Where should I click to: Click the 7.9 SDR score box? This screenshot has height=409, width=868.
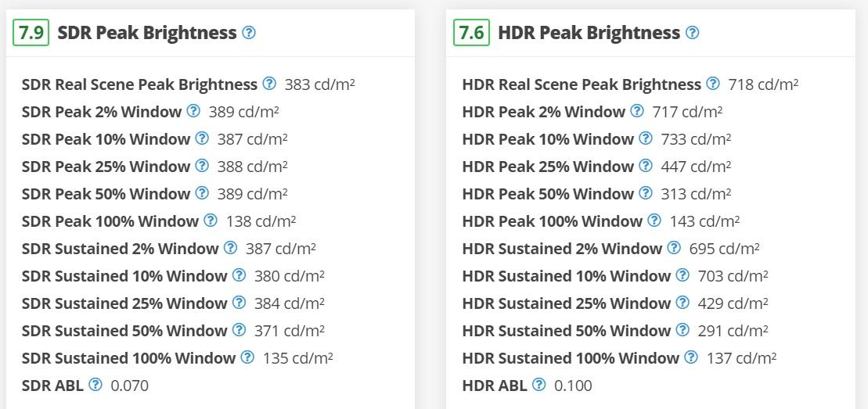[x=31, y=33]
